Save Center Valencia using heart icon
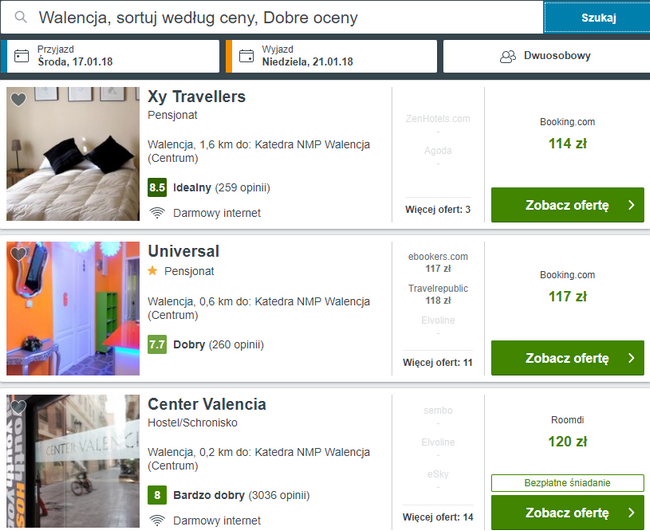Viewport: 650px width, 531px height. 18,407
